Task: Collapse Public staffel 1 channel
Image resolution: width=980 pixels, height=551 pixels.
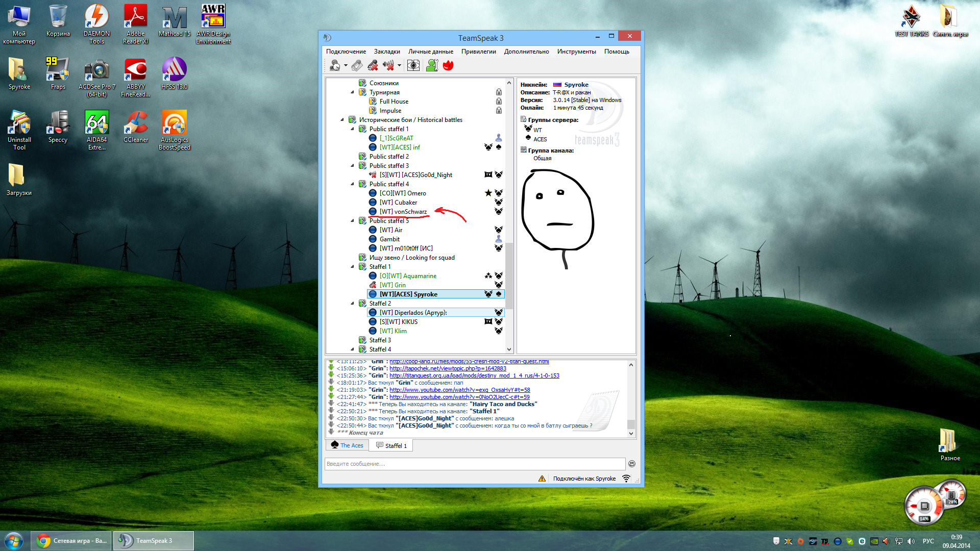Action: (352, 129)
